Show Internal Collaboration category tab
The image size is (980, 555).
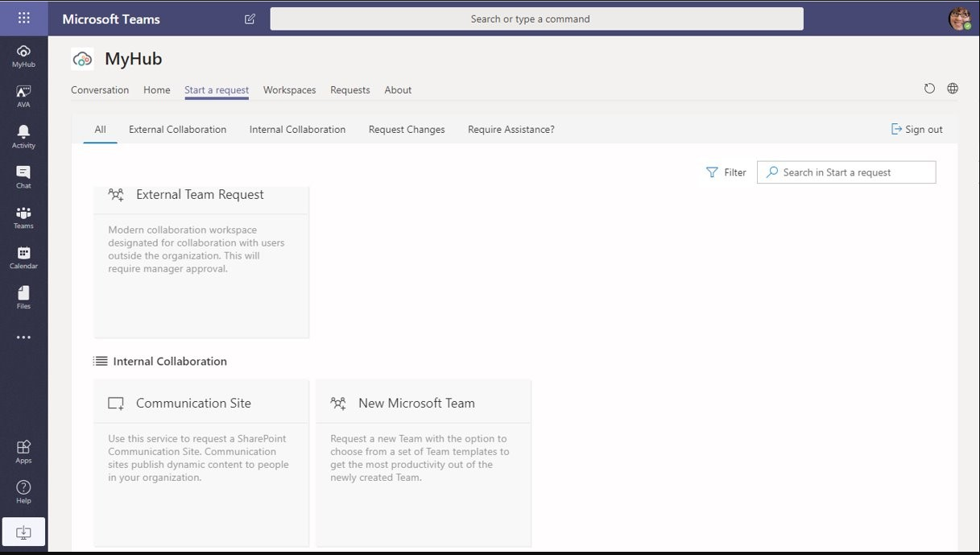click(x=297, y=129)
